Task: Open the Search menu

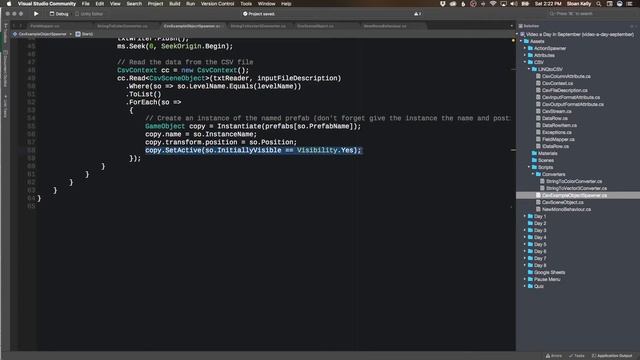Action: [x=134, y=4]
